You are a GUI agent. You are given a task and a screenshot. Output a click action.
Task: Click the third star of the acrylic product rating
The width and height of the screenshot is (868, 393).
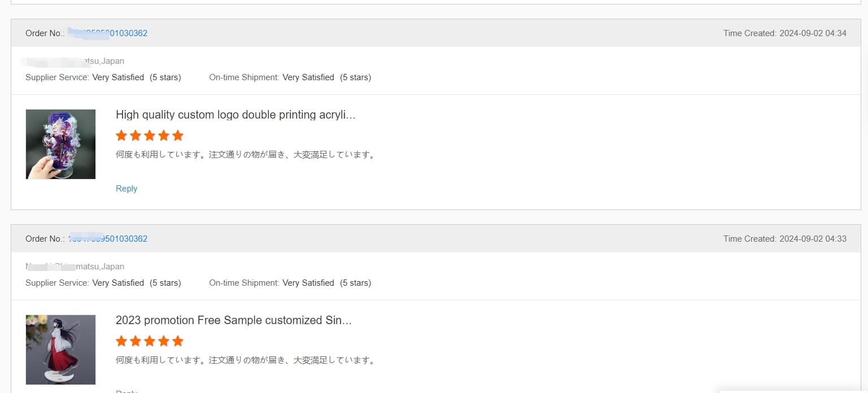click(150, 136)
